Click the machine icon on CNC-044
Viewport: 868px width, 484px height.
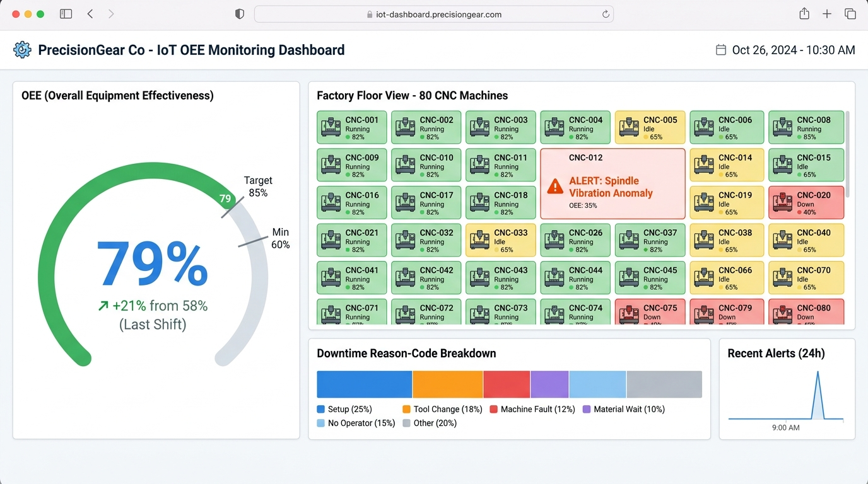click(x=554, y=279)
